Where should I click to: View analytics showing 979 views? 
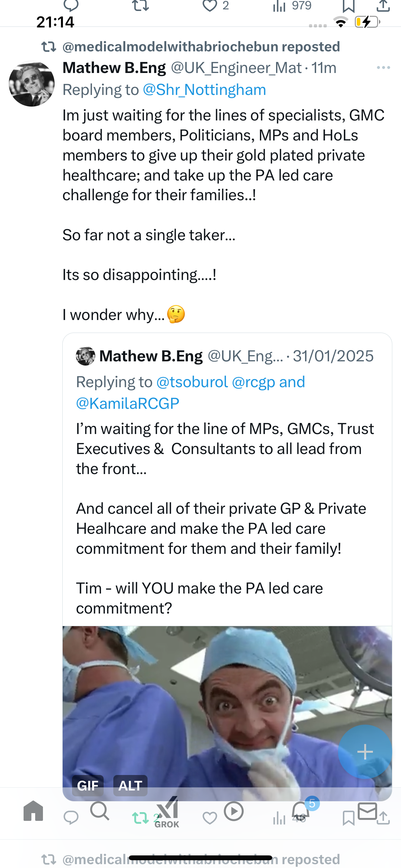[292, 6]
